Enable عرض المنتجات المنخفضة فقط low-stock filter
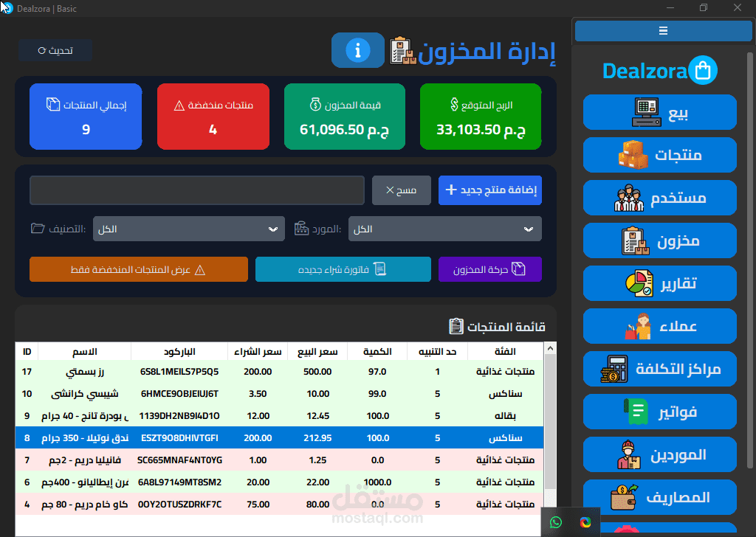This screenshot has width=756, height=537. [x=139, y=269]
